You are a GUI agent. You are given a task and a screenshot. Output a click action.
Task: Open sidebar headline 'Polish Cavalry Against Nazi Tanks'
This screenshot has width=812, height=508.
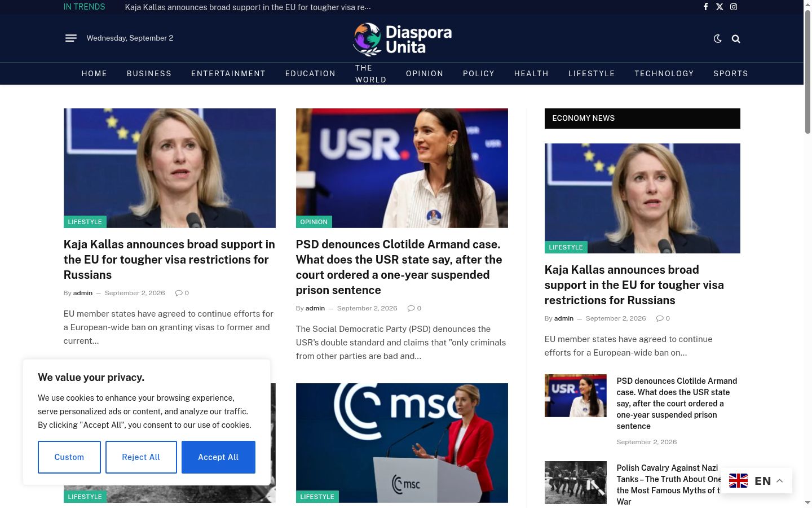click(x=669, y=485)
